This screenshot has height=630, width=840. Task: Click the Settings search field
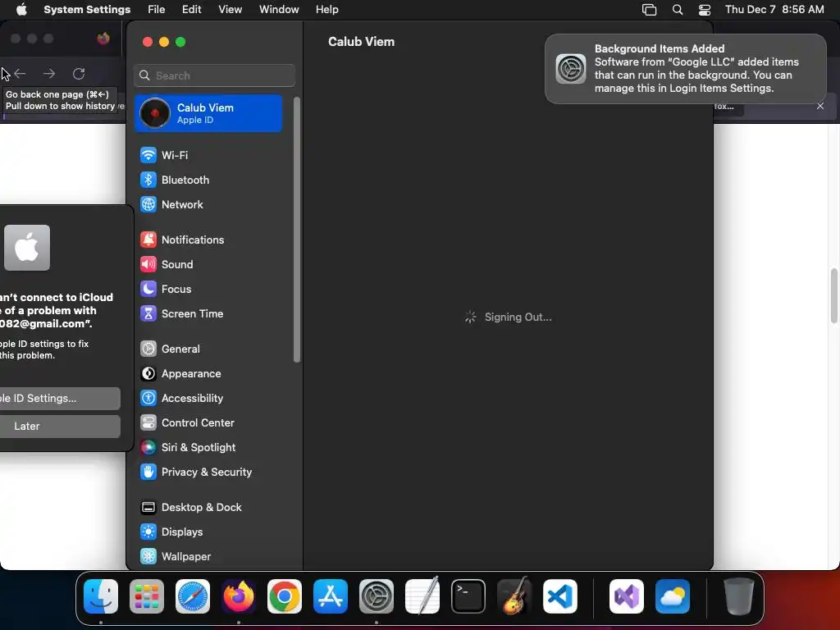[x=214, y=75]
